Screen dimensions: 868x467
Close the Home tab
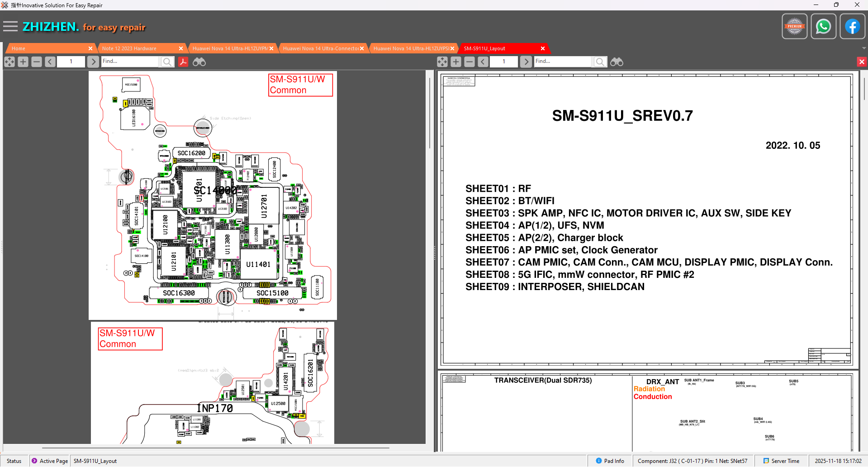(90, 48)
